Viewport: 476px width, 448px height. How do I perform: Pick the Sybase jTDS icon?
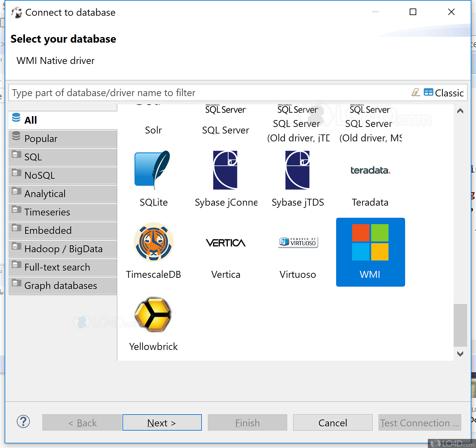point(297,170)
